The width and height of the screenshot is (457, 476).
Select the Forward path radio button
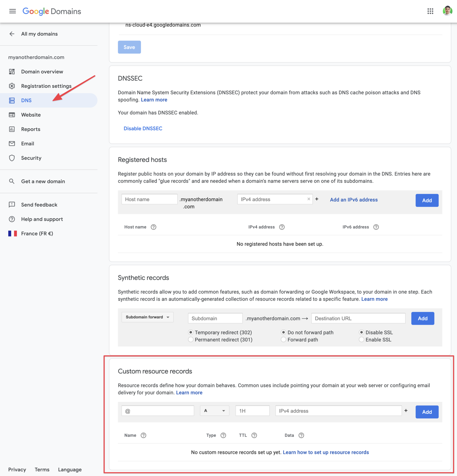(284, 340)
